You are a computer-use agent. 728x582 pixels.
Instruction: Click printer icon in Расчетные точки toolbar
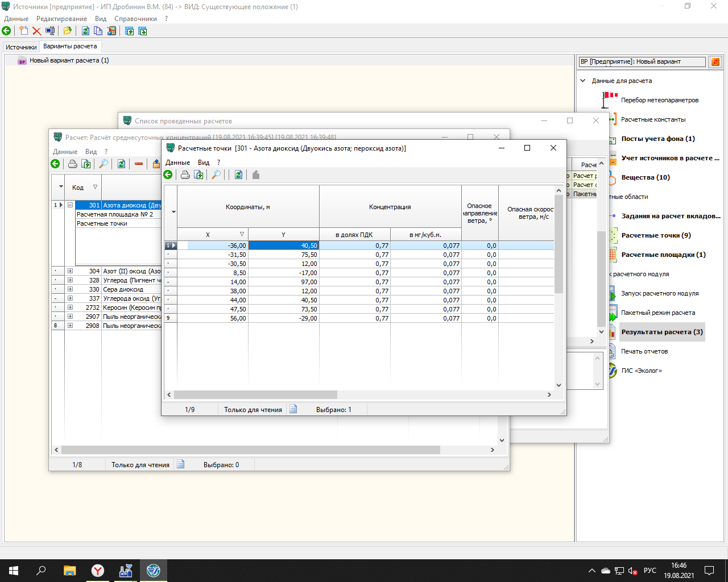coord(185,175)
